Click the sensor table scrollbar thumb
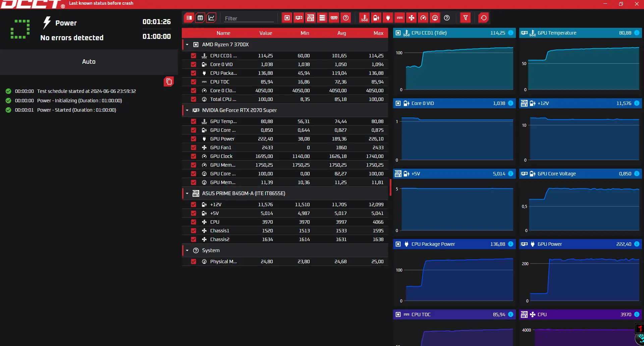This screenshot has width=644, height=346. tap(390, 187)
